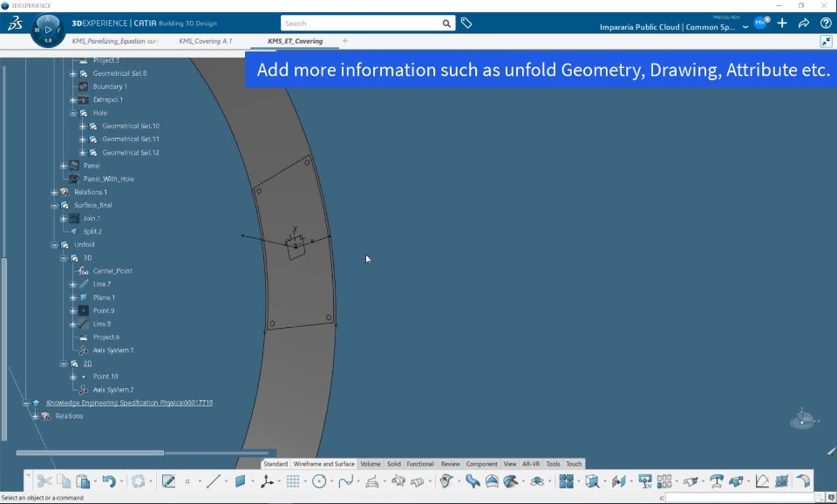Select the Spline curve tool
The image size is (837, 504).
345,481
